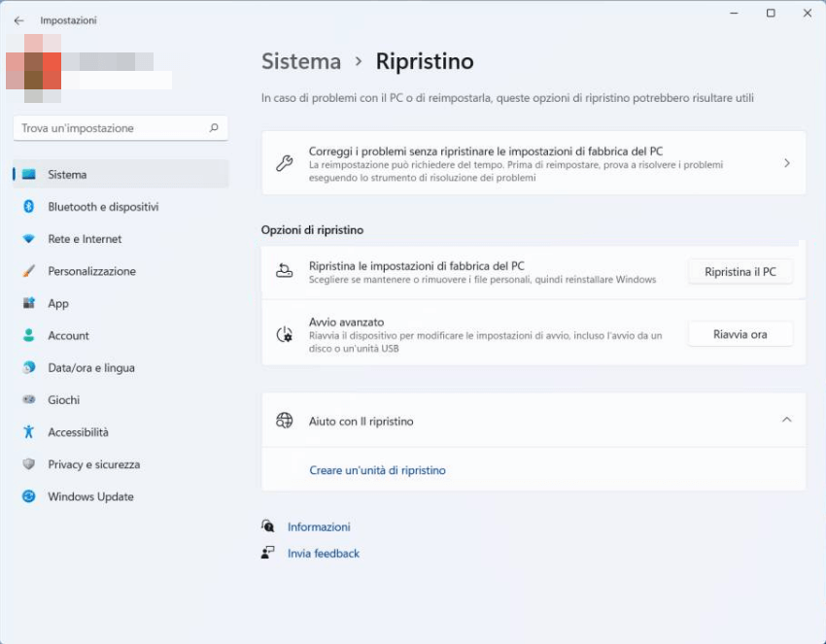Open the Account settings section
The height and width of the screenshot is (644, 826).
[68, 335]
